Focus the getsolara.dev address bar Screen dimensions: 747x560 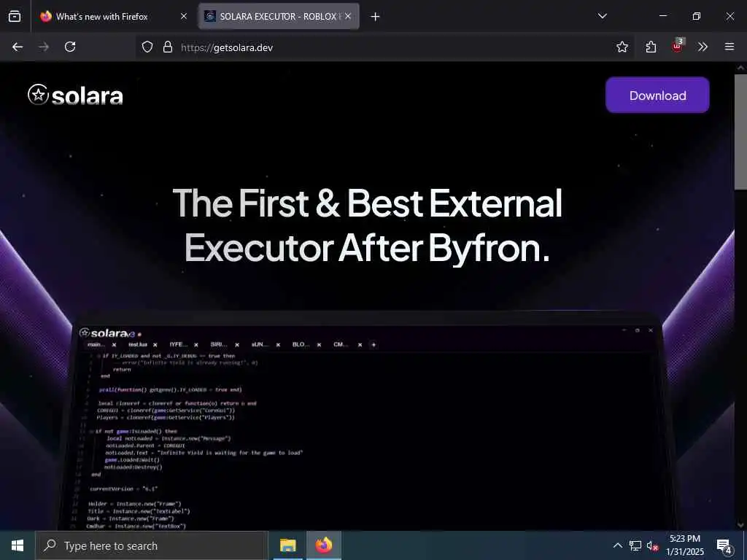tap(385, 47)
